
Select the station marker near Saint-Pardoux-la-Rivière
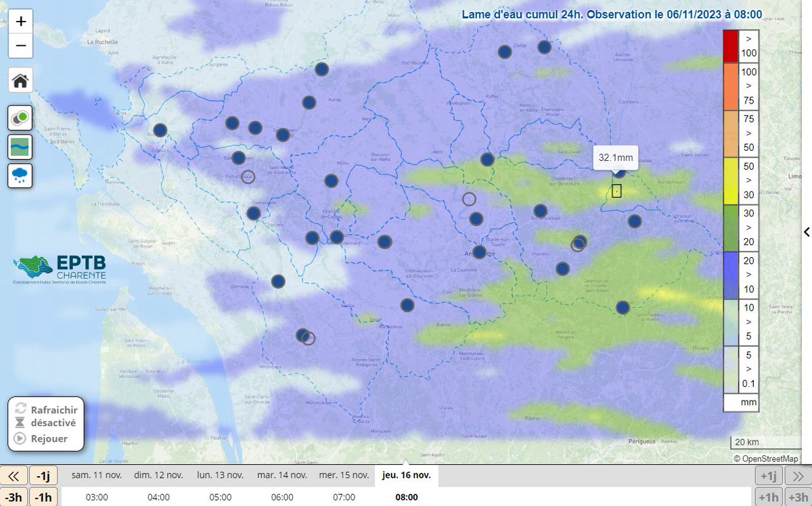coord(623,308)
